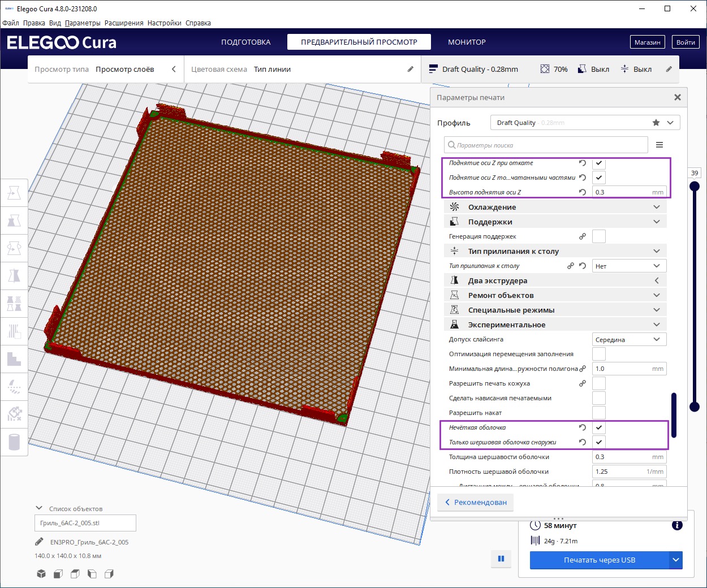This screenshot has height=588, width=707.
Task: Open the Расширения menu
Action: click(x=124, y=23)
